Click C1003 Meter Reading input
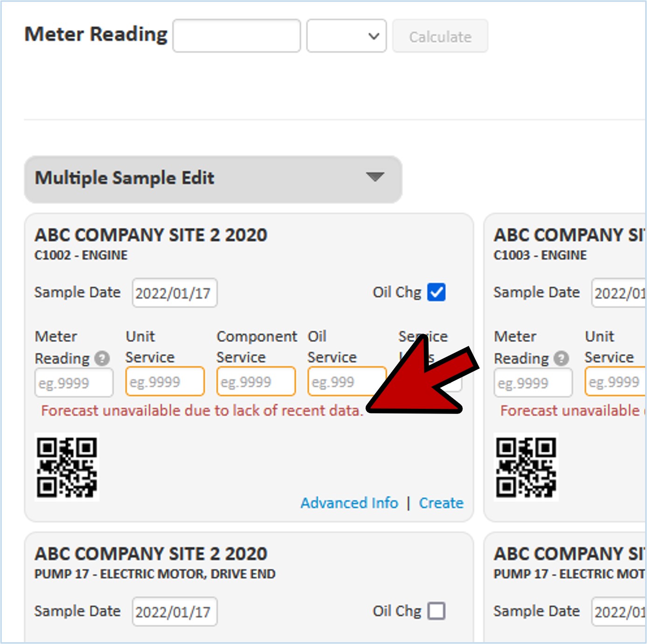 click(533, 383)
